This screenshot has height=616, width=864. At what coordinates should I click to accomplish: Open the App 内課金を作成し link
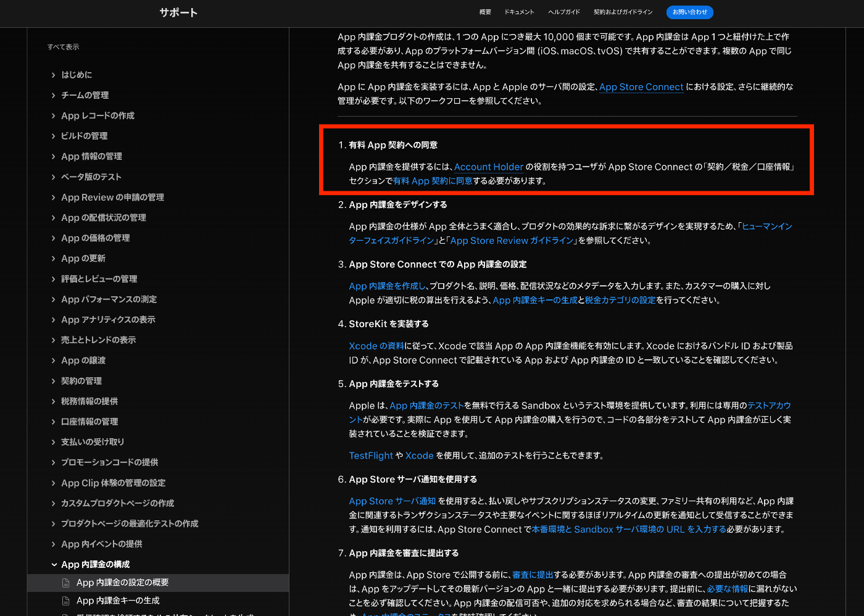click(x=388, y=286)
